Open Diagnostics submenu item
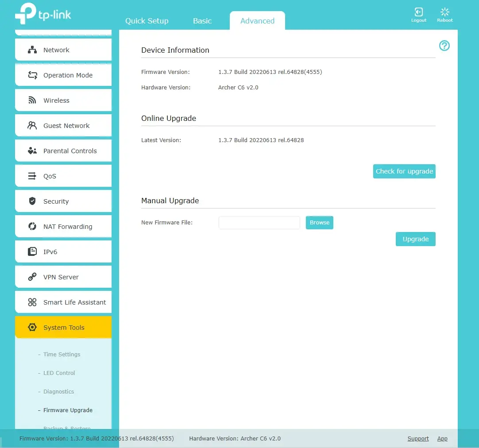Image resolution: width=479 pixels, height=448 pixels. tap(58, 391)
